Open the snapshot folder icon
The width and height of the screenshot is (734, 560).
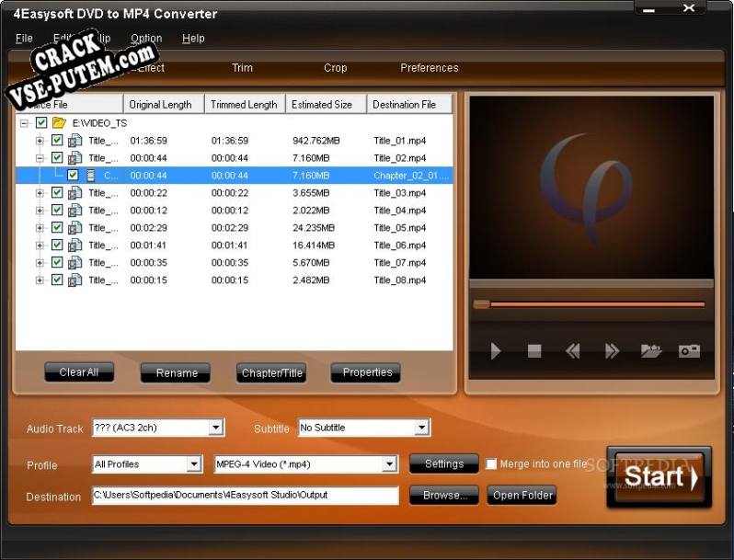tap(650, 350)
